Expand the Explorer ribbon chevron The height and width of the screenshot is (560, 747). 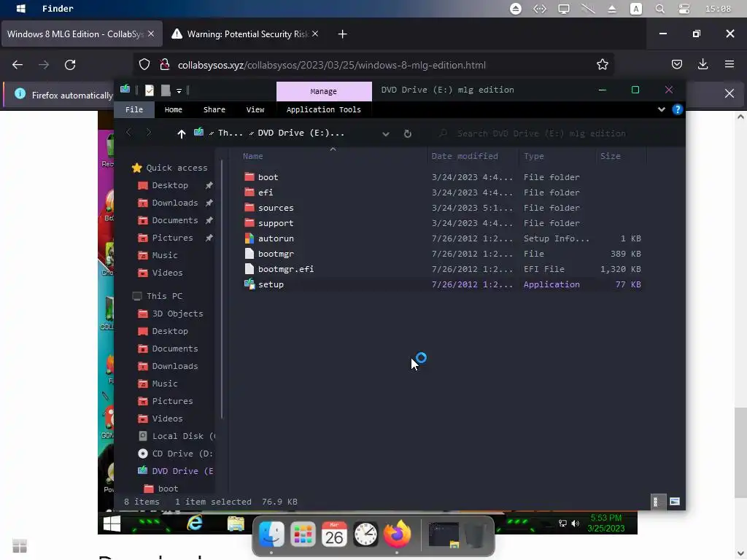661,109
